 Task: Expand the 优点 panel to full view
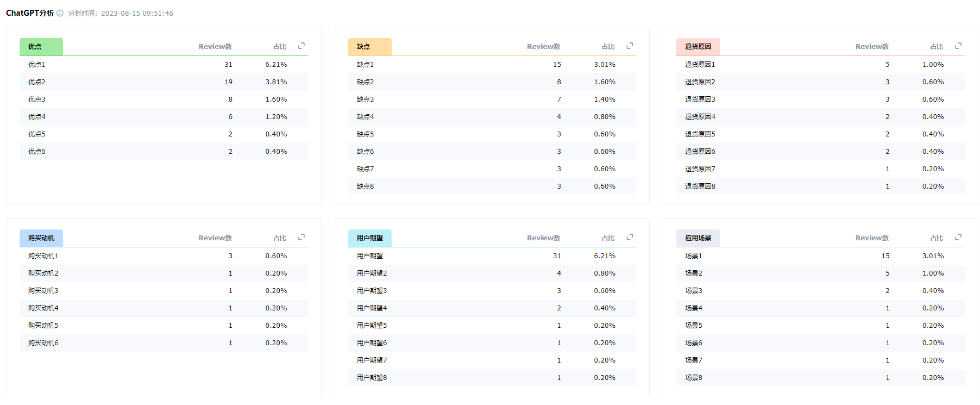pos(301,46)
